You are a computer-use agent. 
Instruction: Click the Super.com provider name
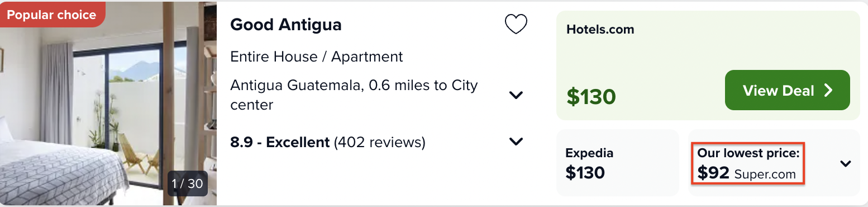click(765, 174)
